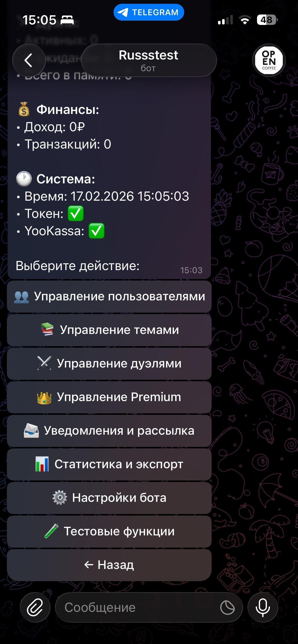Tap the wifi status icon in status bar

pyautogui.click(x=245, y=20)
